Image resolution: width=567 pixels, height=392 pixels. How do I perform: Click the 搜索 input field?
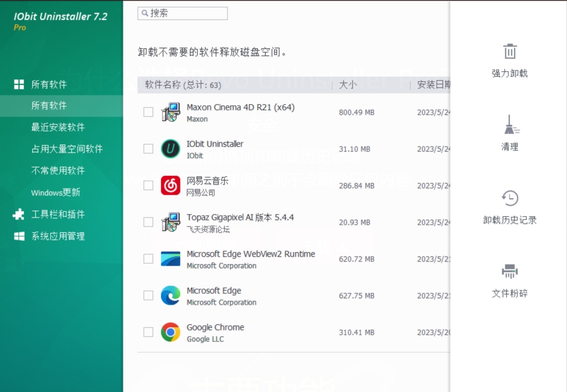pyautogui.click(x=183, y=13)
